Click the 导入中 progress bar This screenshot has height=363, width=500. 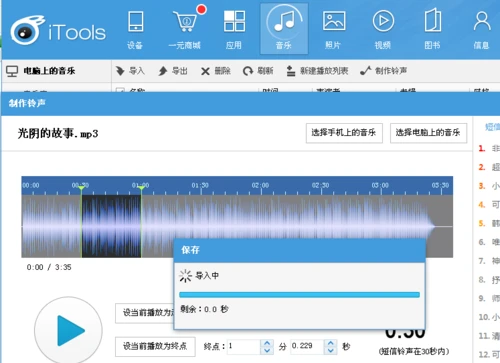pyautogui.click(x=299, y=295)
